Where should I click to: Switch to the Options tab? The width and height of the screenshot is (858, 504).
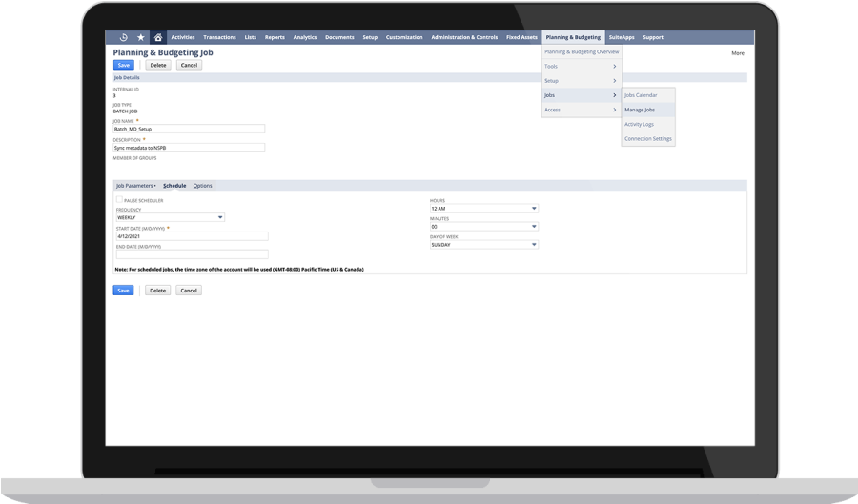(x=202, y=186)
